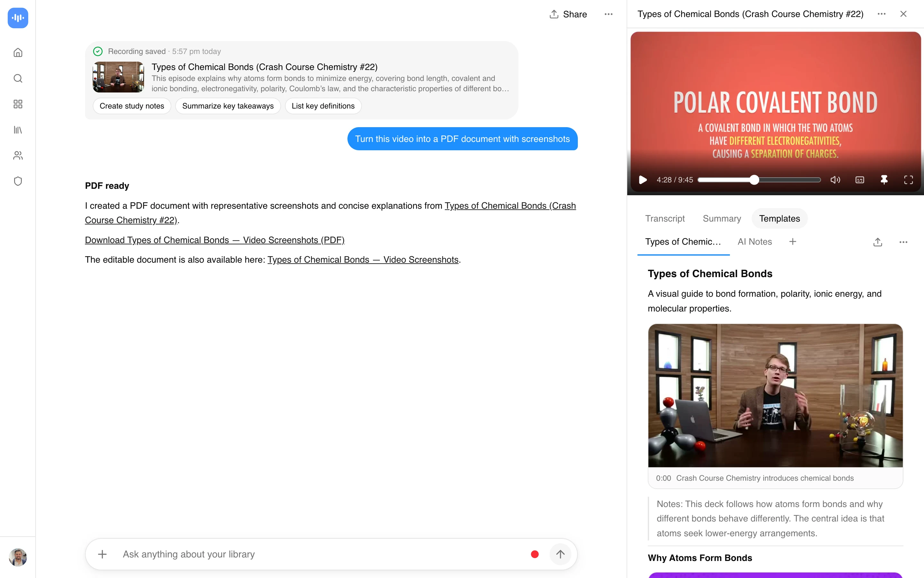Switch to the Transcript tab
Screen dimensions: 924x578
click(x=665, y=219)
